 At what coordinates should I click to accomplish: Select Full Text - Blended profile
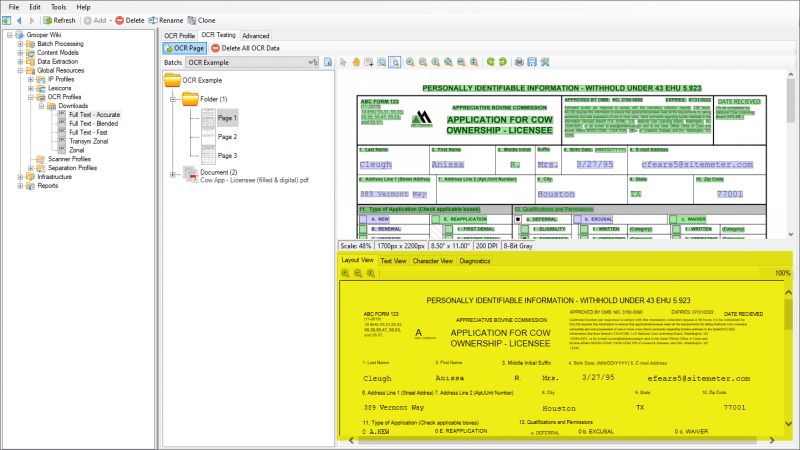[94, 123]
